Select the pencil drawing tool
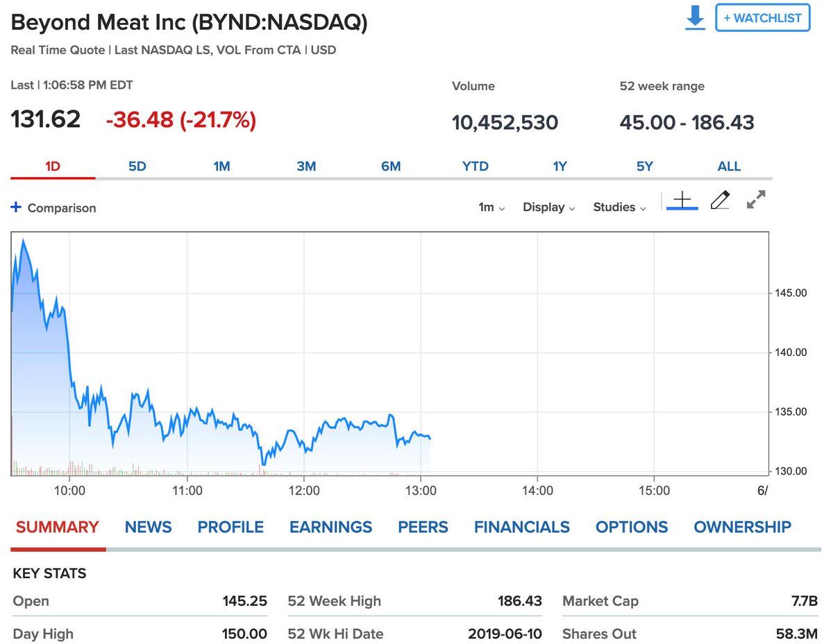The width and height of the screenshot is (833, 644). pos(720,201)
